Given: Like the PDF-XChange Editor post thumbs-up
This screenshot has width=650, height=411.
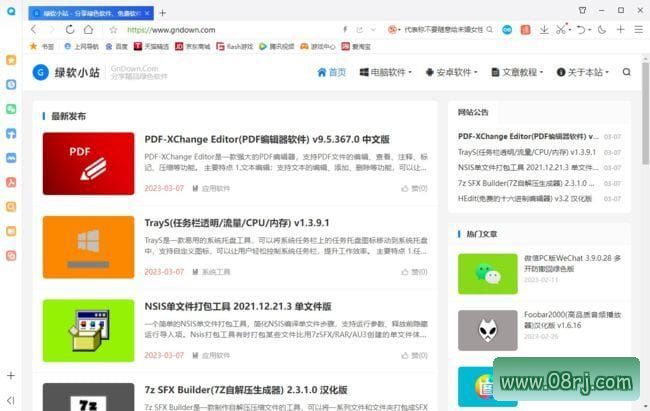Looking at the screenshot, I should pos(414,189).
